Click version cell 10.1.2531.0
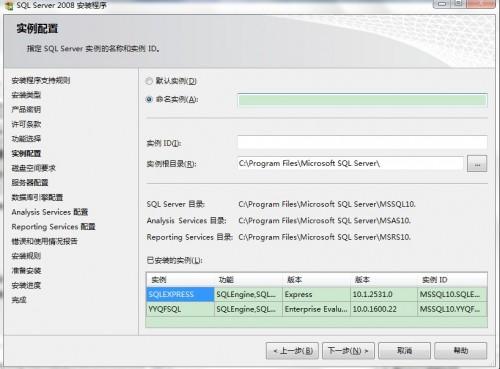The width and height of the screenshot is (500, 369). [x=384, y=294]
